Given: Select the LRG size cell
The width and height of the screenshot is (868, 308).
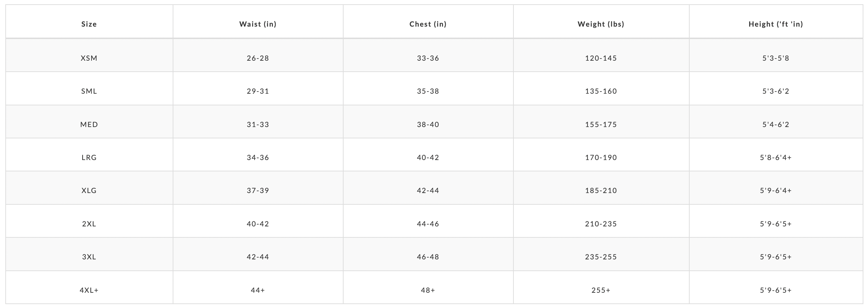Looking at the screenshot, I should (x=89, y=158).
